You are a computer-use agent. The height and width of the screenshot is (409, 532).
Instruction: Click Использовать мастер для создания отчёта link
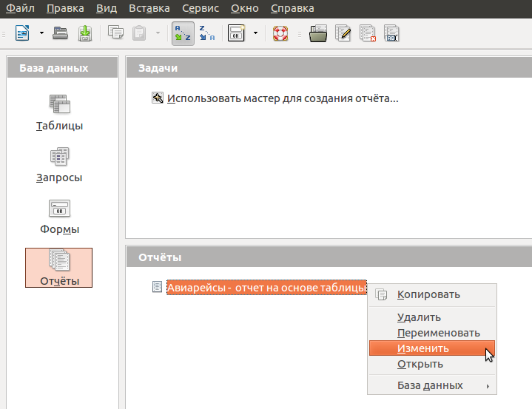tap(283, 98)
